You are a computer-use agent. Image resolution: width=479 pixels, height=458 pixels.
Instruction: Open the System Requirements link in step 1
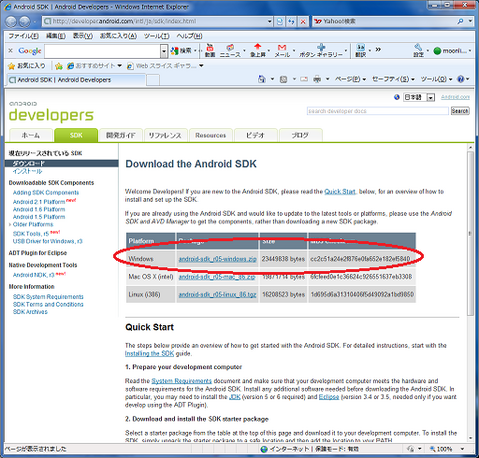(182, 381)
